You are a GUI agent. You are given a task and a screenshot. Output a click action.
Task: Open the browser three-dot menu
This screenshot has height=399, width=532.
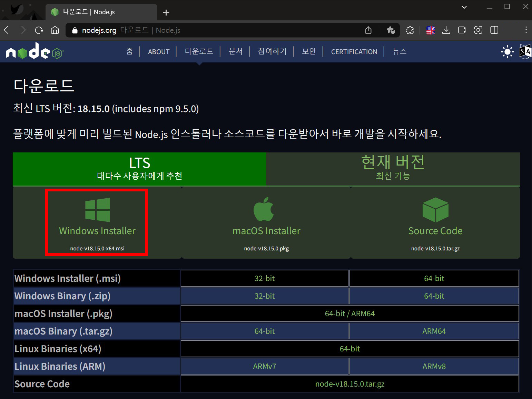[x=526, y=30]
